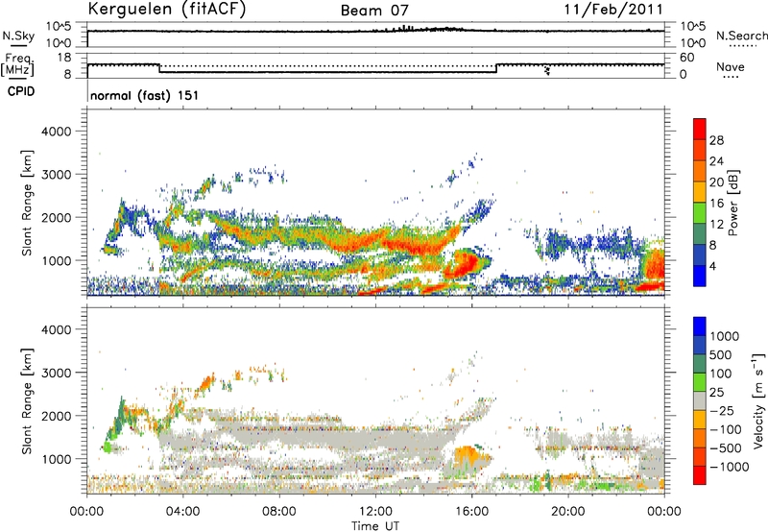The width and height of the screenshot is (768, 532).
Task: Click the 'Velocity [m s-1]' colorbar title
Action: [758, 400]
